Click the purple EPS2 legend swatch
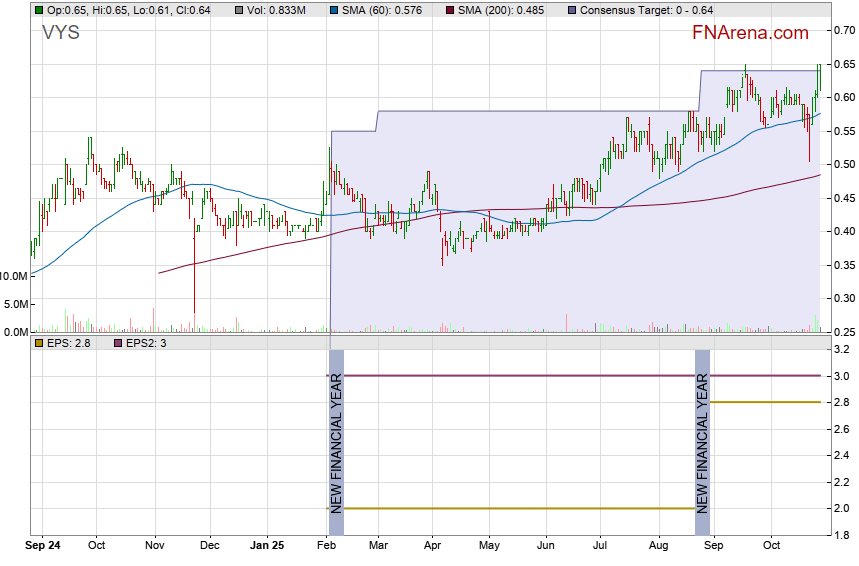 [117, 344]
